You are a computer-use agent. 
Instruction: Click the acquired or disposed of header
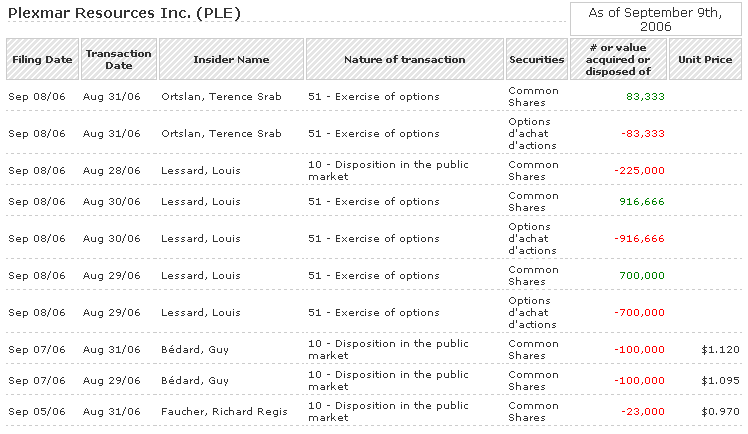pos(617,60)
